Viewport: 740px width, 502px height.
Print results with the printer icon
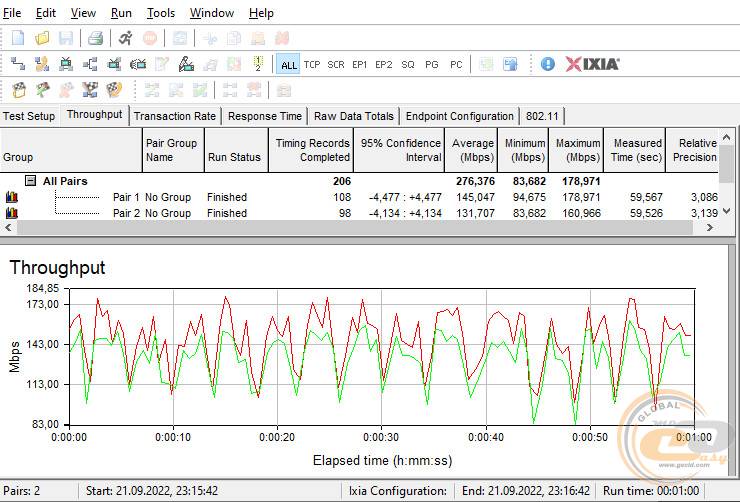tap(95, 38)
